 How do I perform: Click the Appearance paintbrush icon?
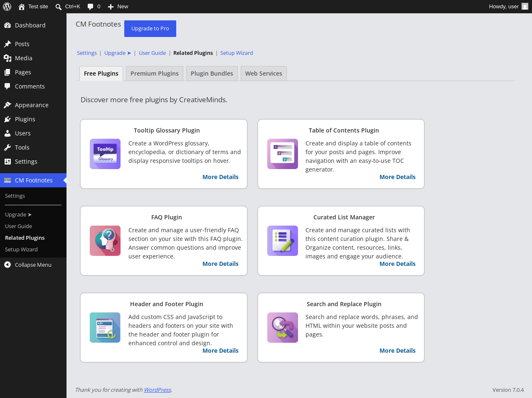[7, 105]
